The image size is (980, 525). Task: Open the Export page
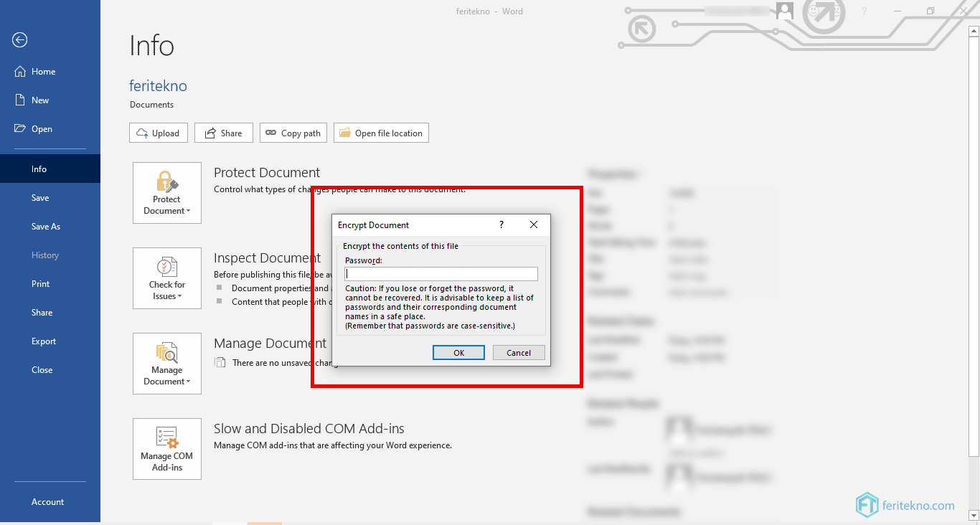[50, 341]
